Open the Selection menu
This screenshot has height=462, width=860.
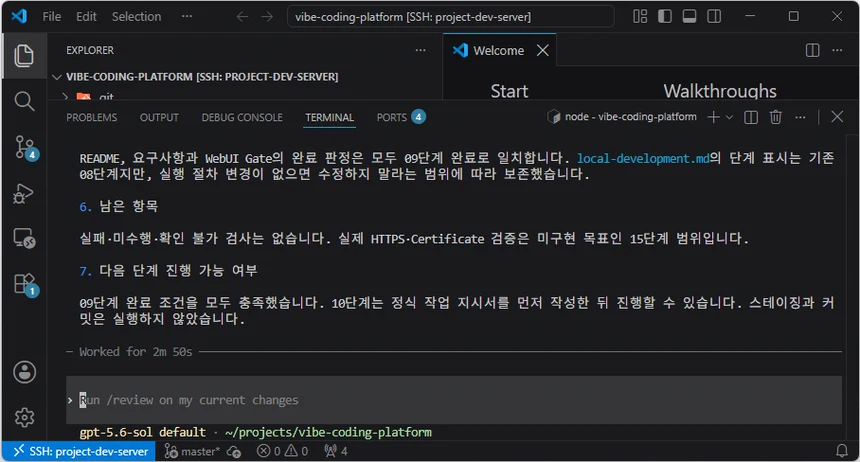(137, 17)
